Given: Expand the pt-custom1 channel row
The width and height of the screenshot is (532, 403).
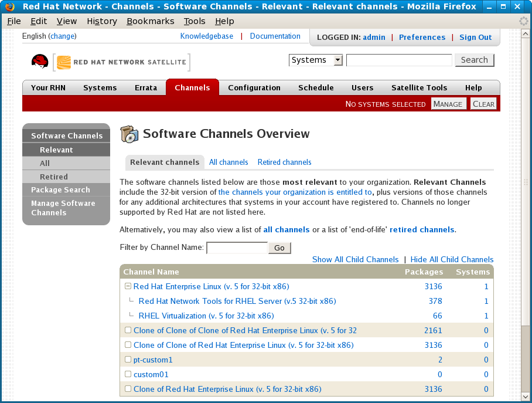Looking at the screenshot, I should (128, 359).
